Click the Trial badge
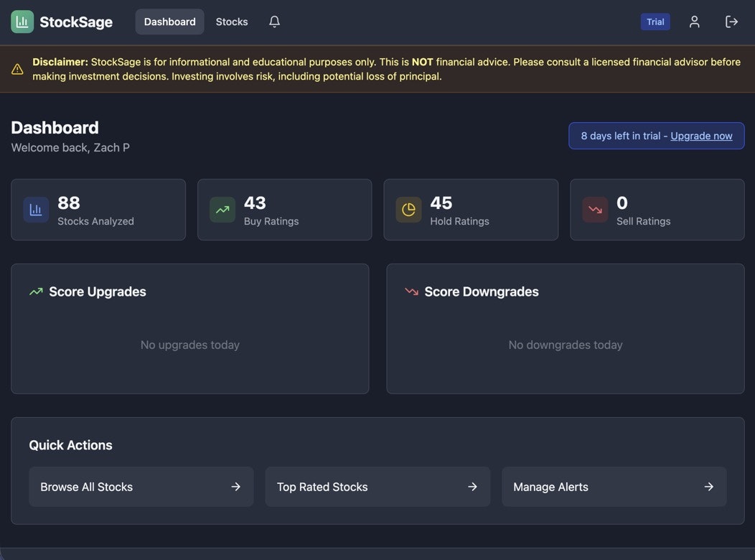Image resolution: width=755 pixels, height=560 pixels. pos(655,22)
